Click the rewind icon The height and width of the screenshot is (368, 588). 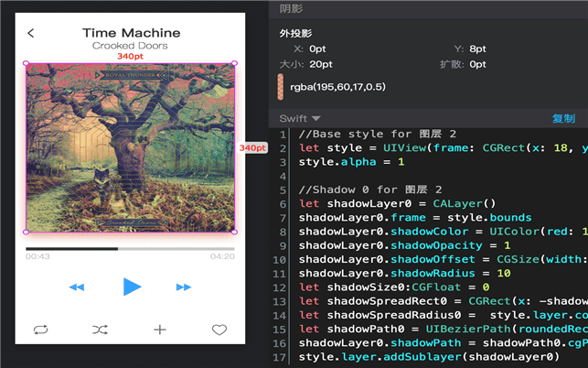pyautogui.click(x=77, y=287)
